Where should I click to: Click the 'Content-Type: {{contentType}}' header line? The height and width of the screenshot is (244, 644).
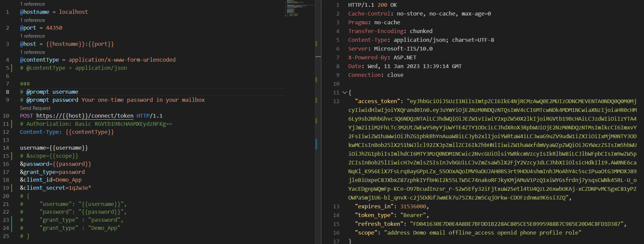[x=67, y=132]
